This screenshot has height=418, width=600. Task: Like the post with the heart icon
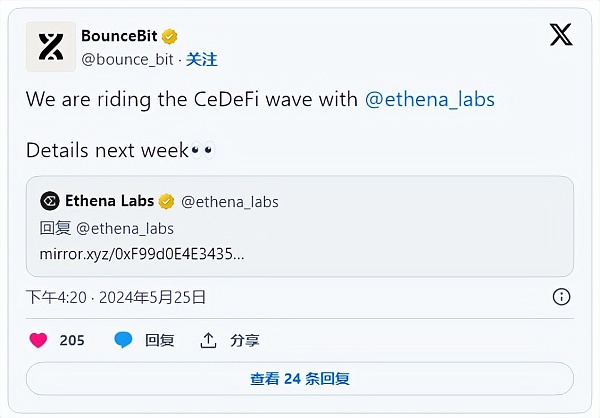(x=38, y=340)
